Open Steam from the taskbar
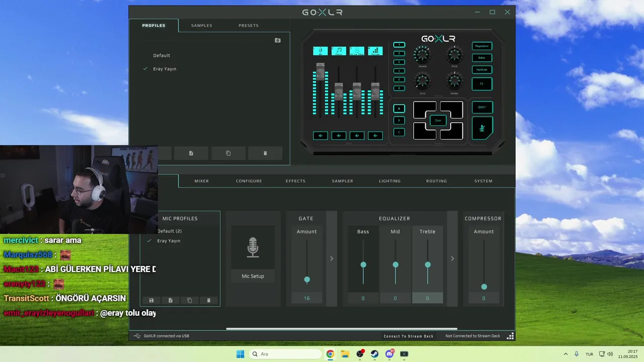644x362 pixels. (375, 354)
